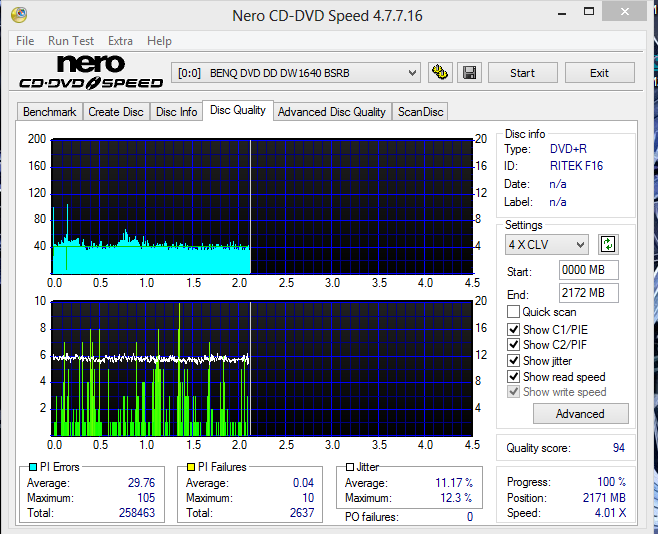Click the PO failures value 0
The width and height of the screenshot is (658, 534).
pos(470,517)
